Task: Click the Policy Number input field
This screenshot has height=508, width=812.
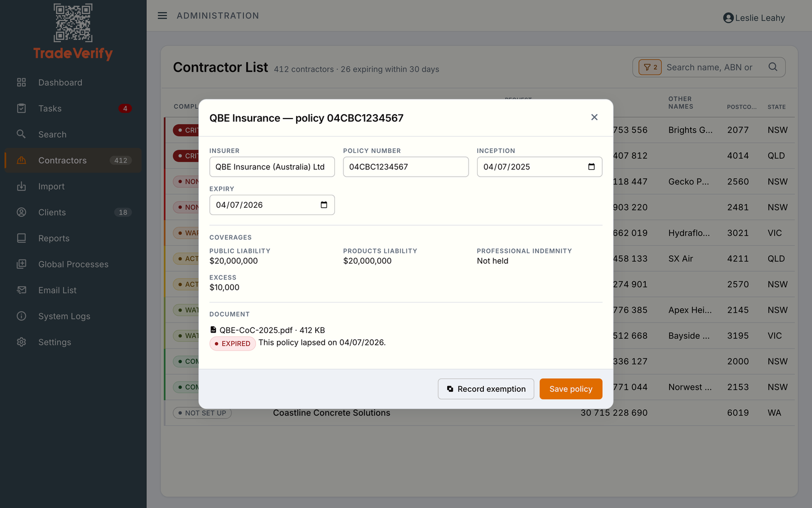Action: (x=406, y=167)
